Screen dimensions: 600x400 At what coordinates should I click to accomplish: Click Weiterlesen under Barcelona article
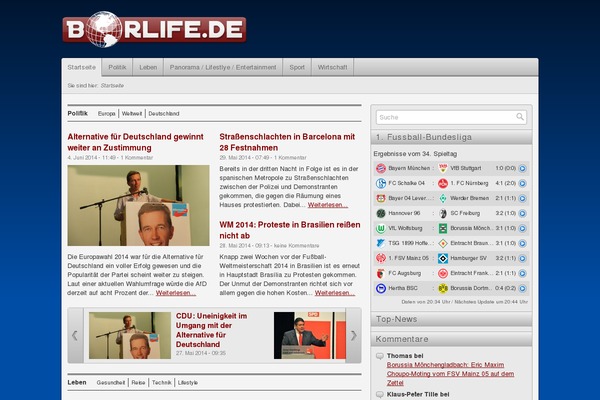pyautogui.click(x=328, y=205)
